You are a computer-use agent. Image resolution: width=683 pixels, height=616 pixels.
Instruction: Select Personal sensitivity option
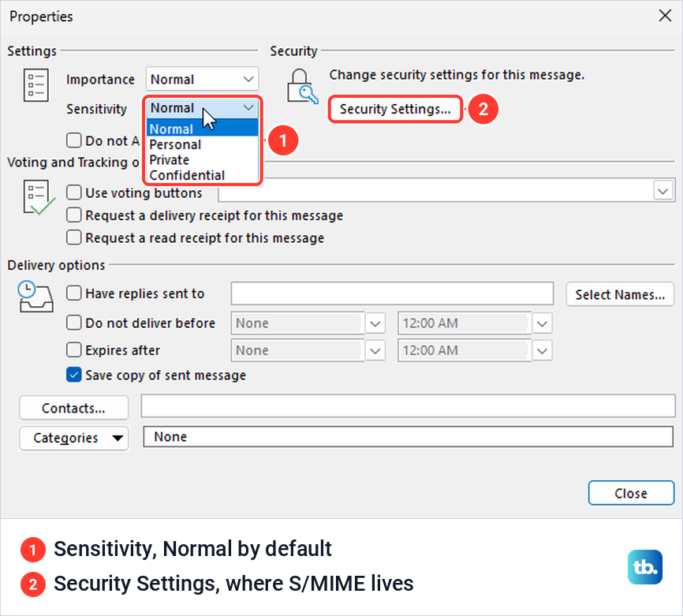click(x=203, y=144)
